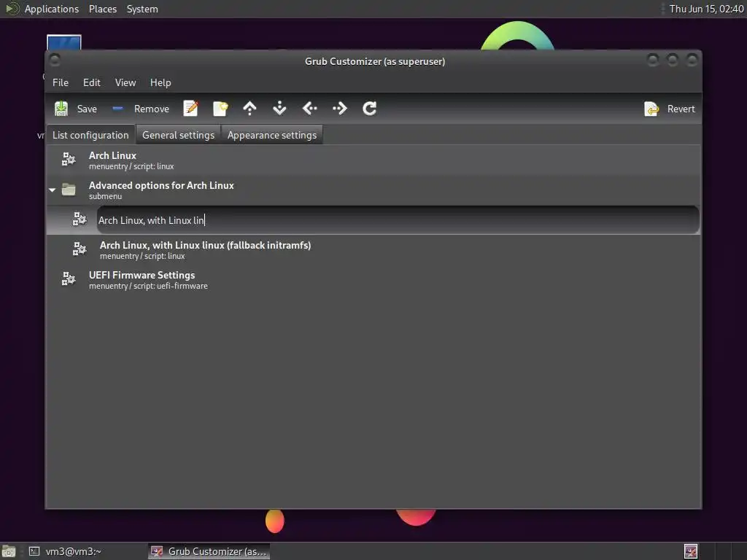Click the reload refresh icon
Screen dimensions: 747x560
[370, 109]
